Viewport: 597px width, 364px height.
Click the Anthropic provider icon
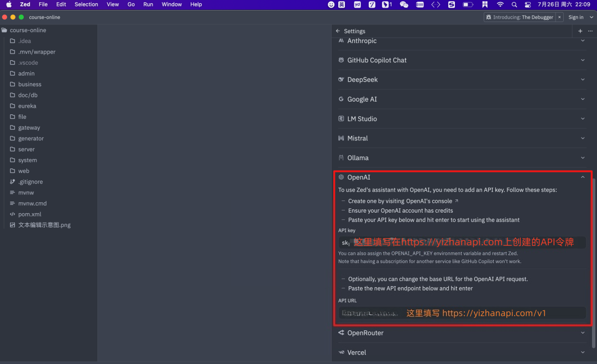341,40
